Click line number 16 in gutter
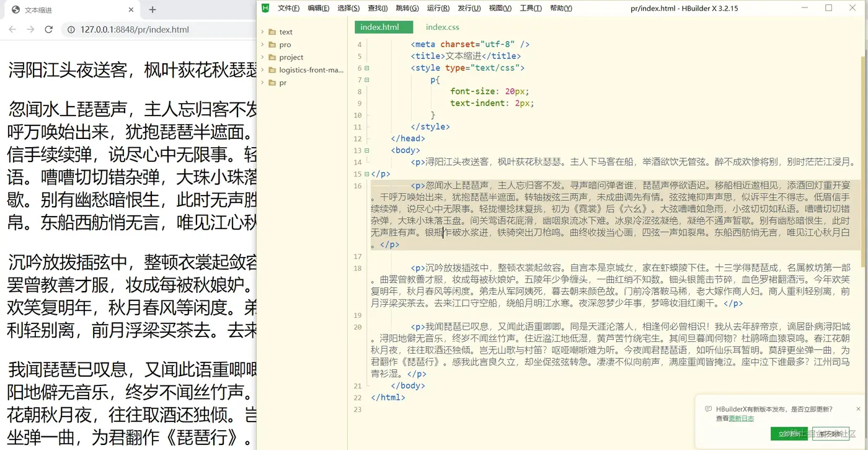Viewport: 868px width, 450px height. click(358, 186)
